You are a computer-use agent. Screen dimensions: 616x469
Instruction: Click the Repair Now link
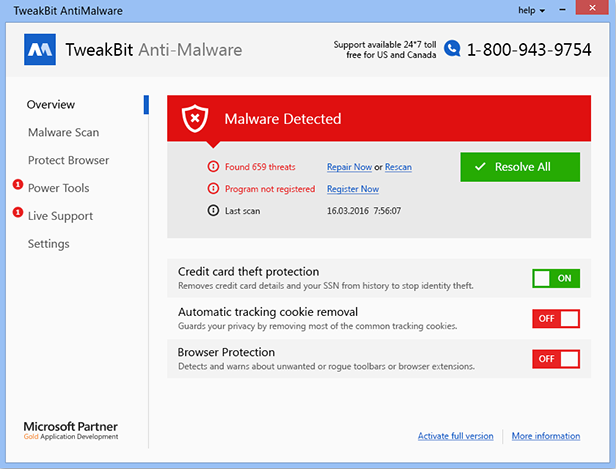pos(349,167)
